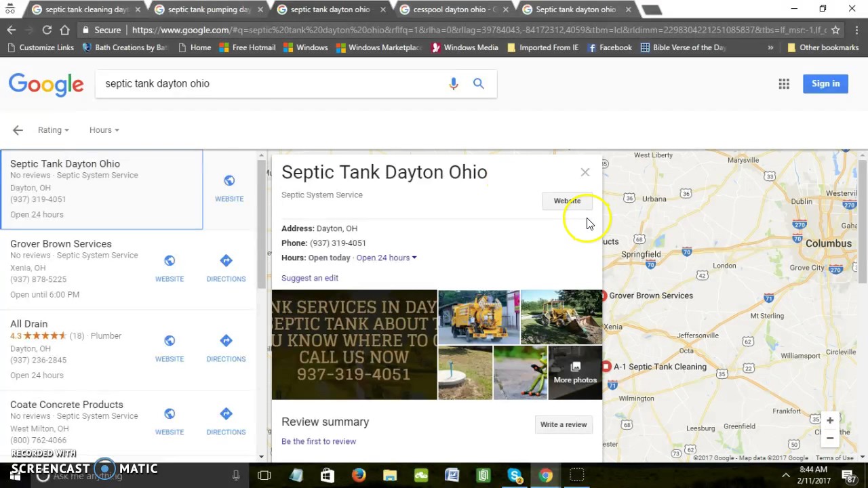Open Imported From IE bookmark folder

click(x=542, y=47)
